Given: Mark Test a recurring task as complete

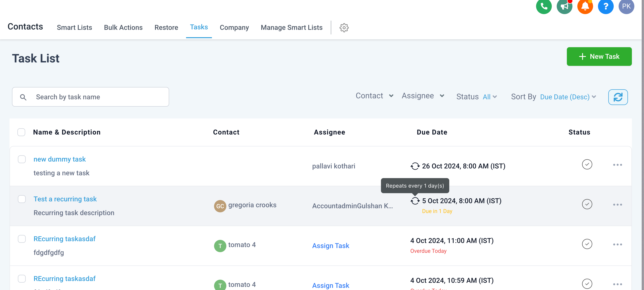Looking at the screenshot, I should point(587,204).
